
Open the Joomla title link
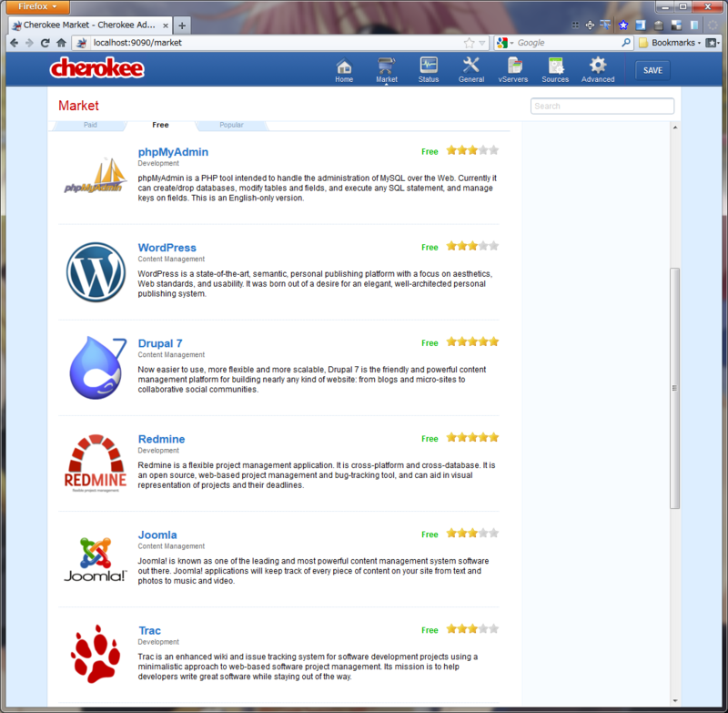tap(157, 535)
